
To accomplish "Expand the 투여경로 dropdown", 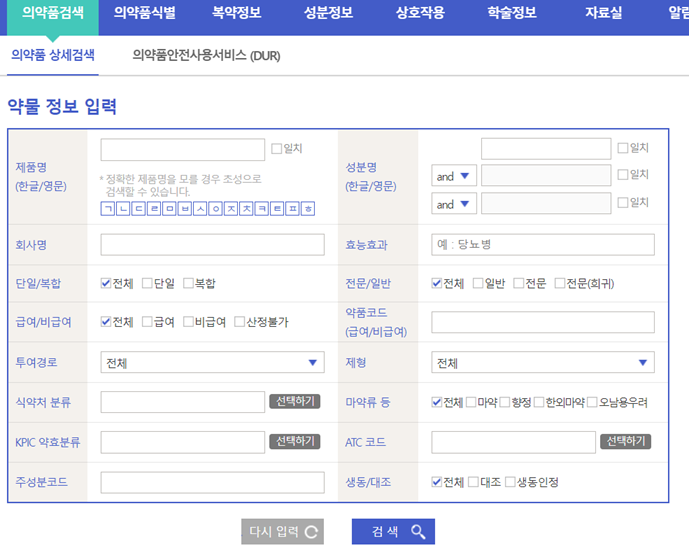I will [213, 363].
